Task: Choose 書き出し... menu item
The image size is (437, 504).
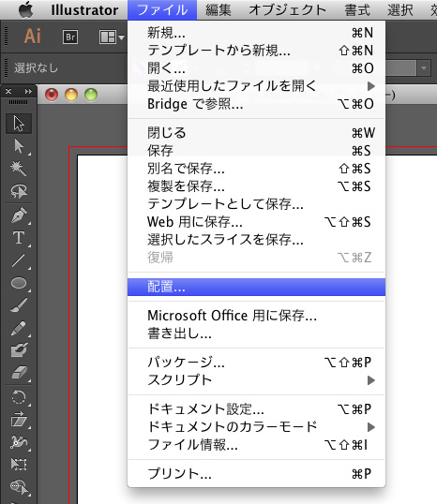Action: [x=256, y=334]
